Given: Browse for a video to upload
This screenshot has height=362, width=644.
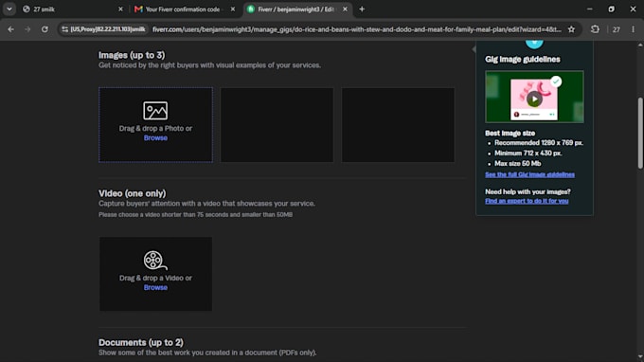Looking at the screenshot, I should 155,288.
